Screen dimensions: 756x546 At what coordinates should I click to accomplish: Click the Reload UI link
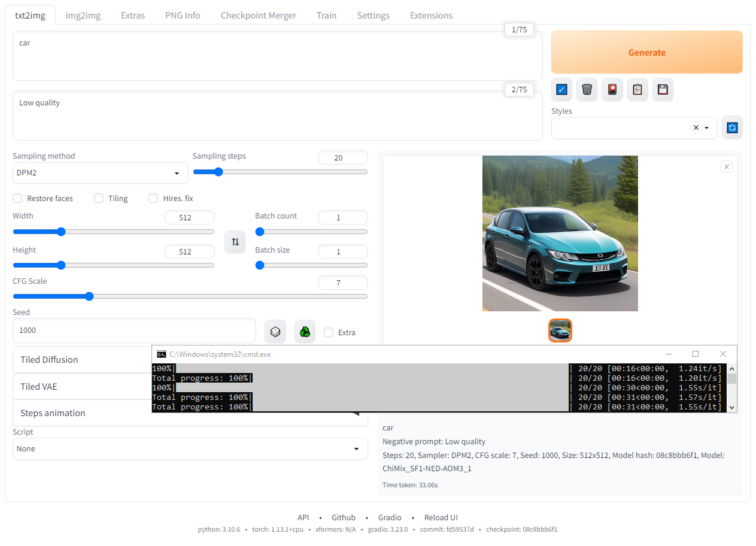point(441,517)
